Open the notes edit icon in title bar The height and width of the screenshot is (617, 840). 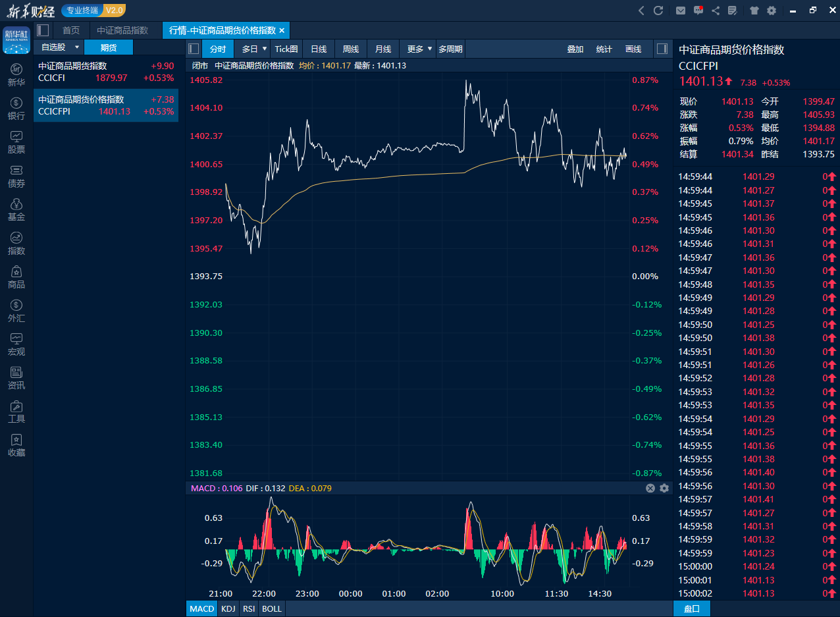click(x=731, y=10)
